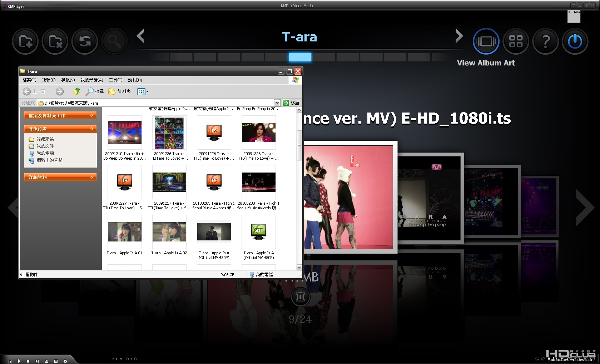The image size is (600, 364).
Task: Click the refresh album list icon
Action: click(85, 41)
